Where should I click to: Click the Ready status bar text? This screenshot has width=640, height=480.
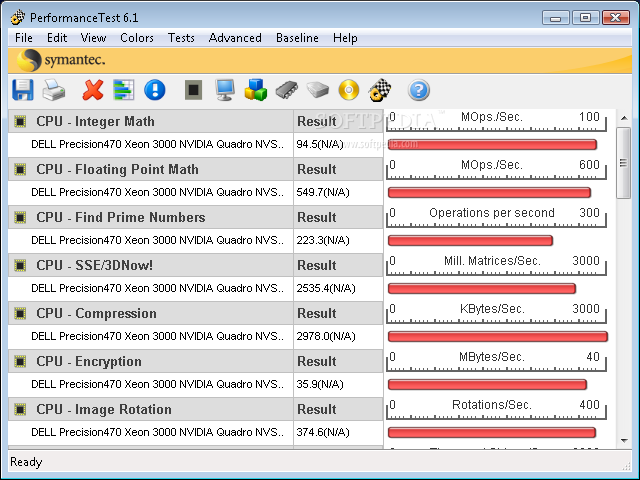click(26, 462)
